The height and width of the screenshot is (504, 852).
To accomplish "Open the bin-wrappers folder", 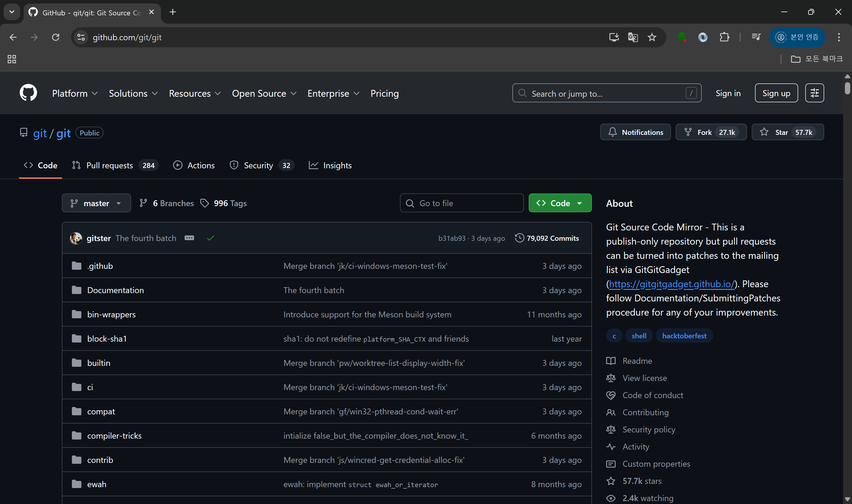I will click(x=112, y=314).
